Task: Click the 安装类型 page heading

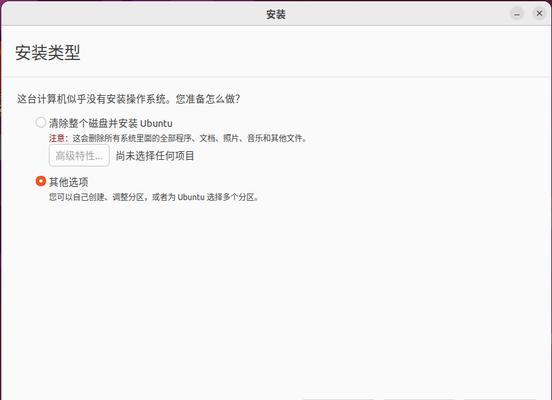Action: [x=48, y=53]
